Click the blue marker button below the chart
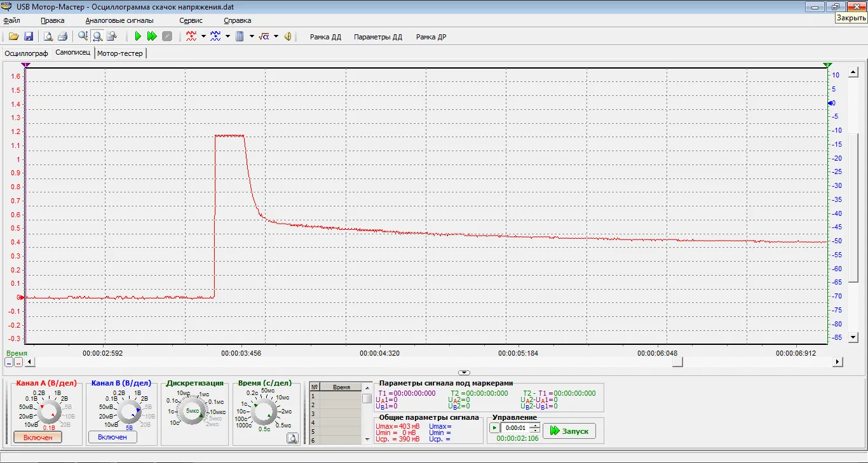 pyautogui.click(x=9, y=362)
